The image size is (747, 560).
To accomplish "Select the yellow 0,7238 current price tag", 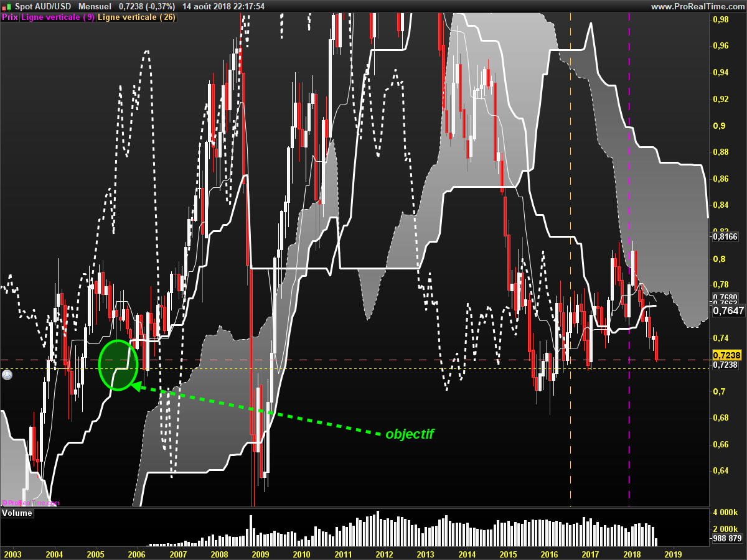I will (726, 355).
